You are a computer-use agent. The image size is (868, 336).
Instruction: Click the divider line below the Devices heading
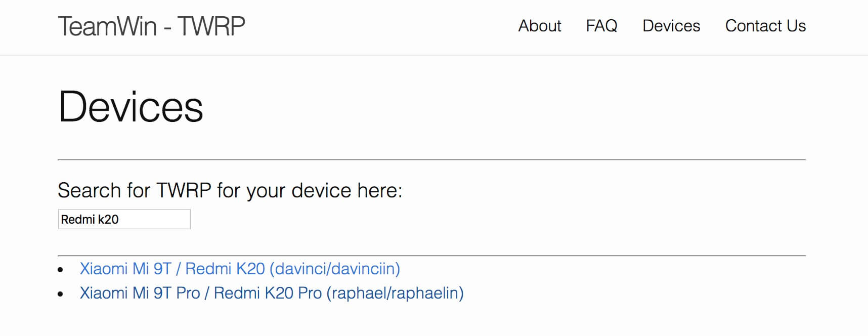click(431, 159)
